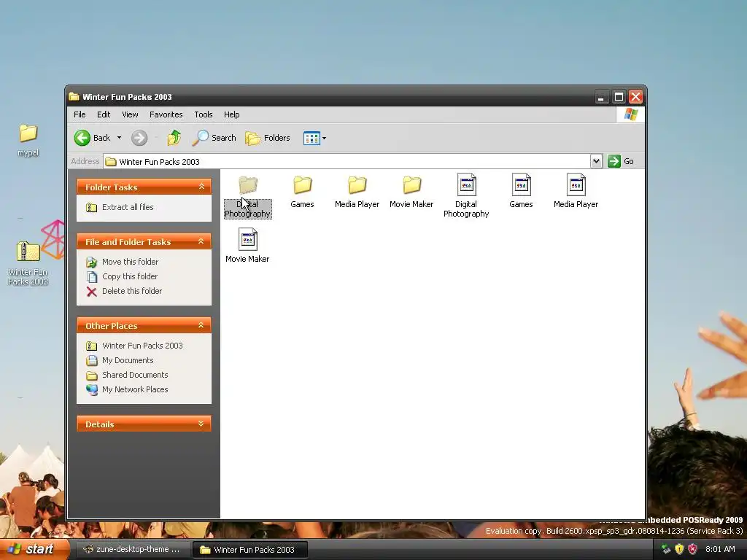Expand the Details panel
The height and width of the screenshot is (560, 747).
[x=201, y=424]
